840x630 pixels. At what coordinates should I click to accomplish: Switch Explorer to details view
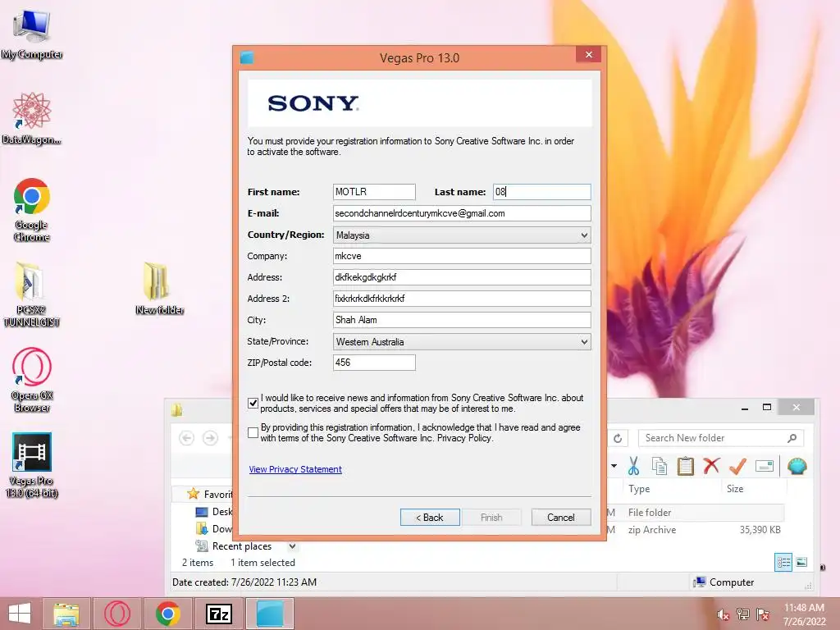tap(783, 562)
